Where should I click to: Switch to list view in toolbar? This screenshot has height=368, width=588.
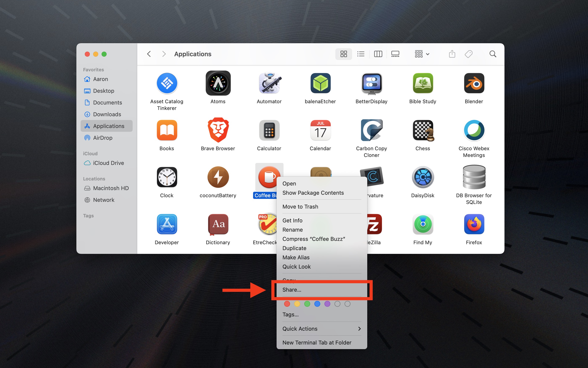[x=361, y=54]
